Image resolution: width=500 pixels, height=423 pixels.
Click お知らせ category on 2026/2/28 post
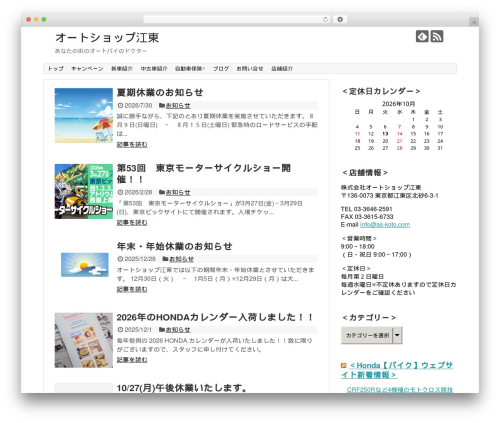coord(178,192)
